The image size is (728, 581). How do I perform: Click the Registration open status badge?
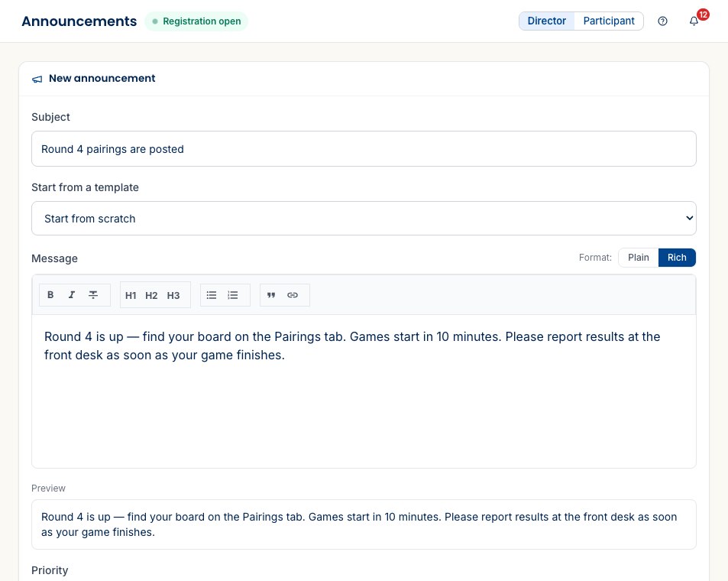click(x=196, y=21)
